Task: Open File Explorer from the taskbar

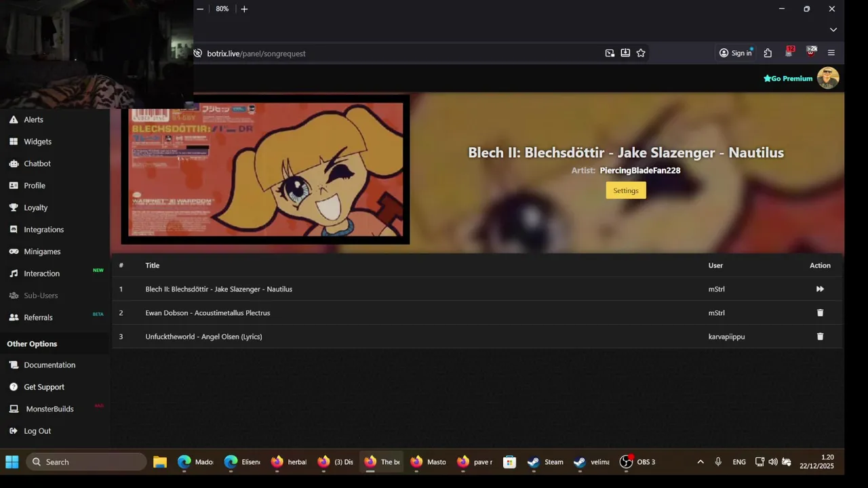Action: (x=160, y=462)
